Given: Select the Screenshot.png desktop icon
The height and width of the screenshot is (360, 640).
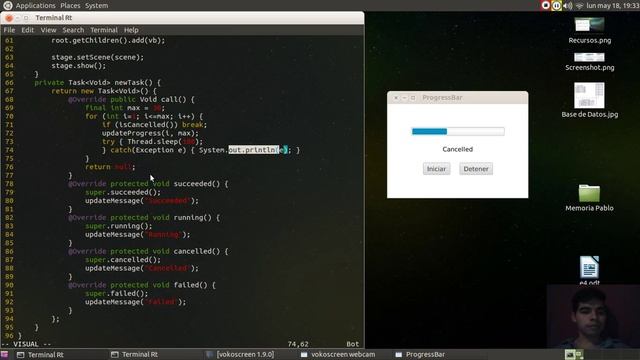Looking at the screenshot, I should (x=589, y=62).
